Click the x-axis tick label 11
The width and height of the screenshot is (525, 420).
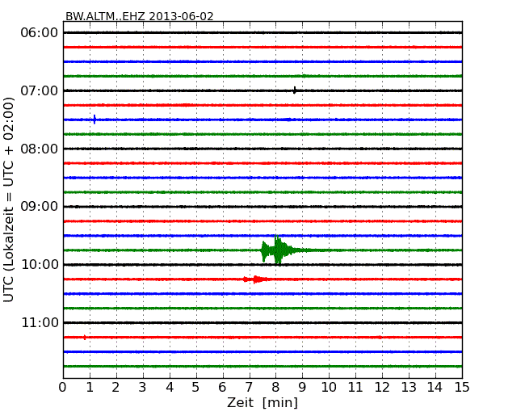pos(355,388)
